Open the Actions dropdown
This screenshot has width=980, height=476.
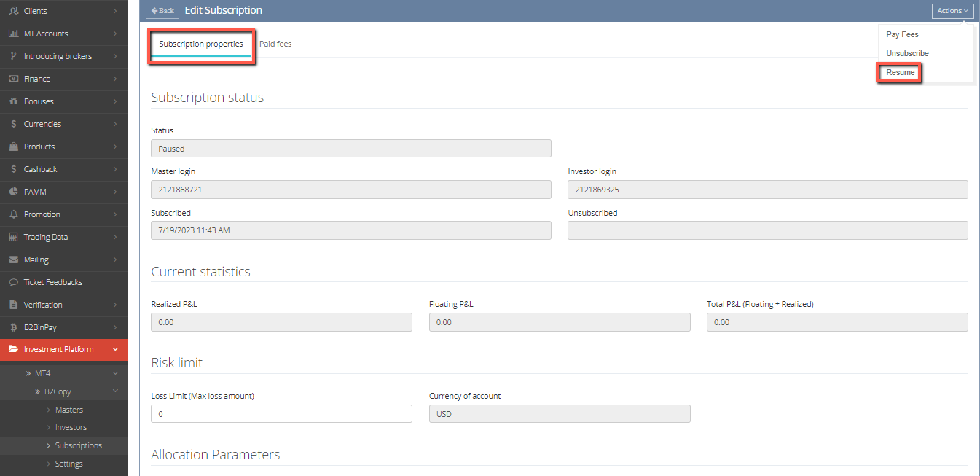[952, 11]
